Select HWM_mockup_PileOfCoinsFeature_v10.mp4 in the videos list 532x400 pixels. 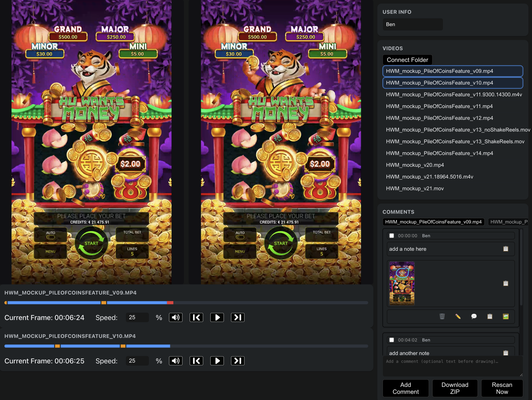(x=453, y=83)
